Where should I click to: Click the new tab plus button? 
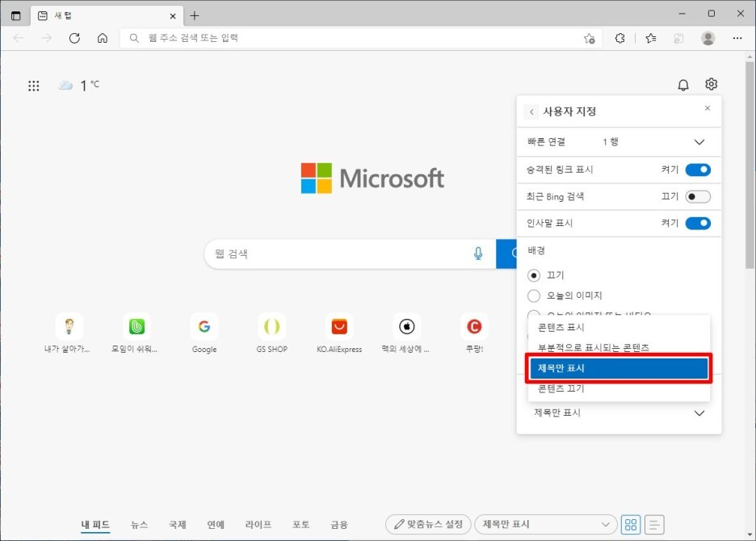click(195, 15)
